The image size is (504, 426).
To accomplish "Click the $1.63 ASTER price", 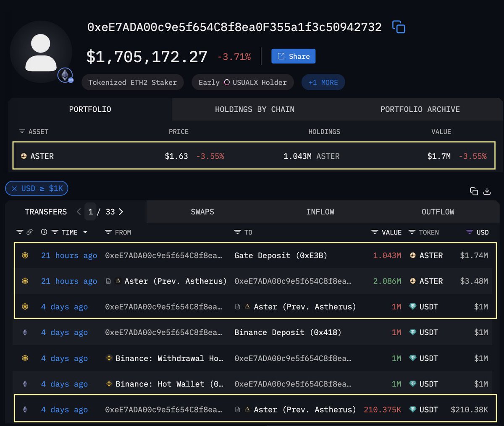I will click(176, 156).
